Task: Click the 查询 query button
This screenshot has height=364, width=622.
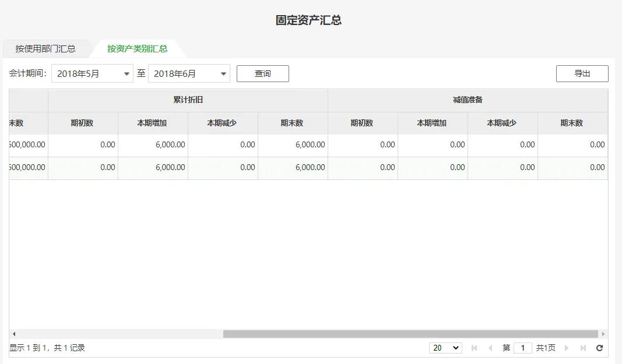Action: pyautogui.click(x=262, y=73)
